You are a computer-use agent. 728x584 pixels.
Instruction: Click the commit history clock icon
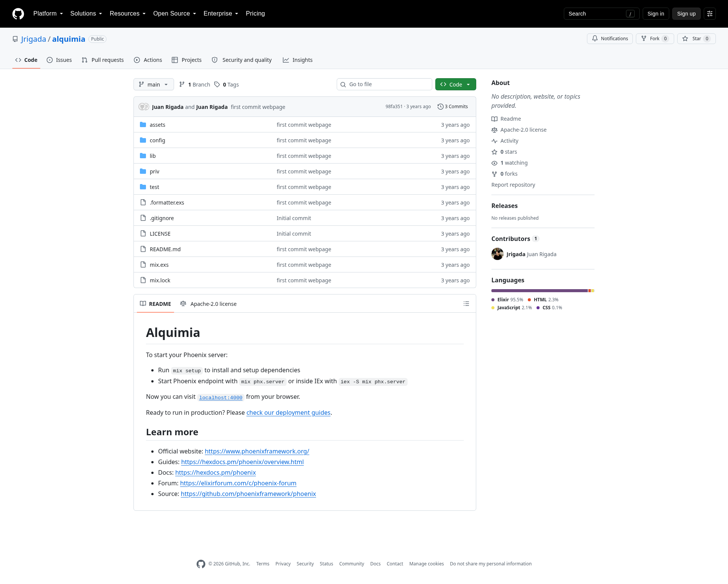tap(440, 107)
